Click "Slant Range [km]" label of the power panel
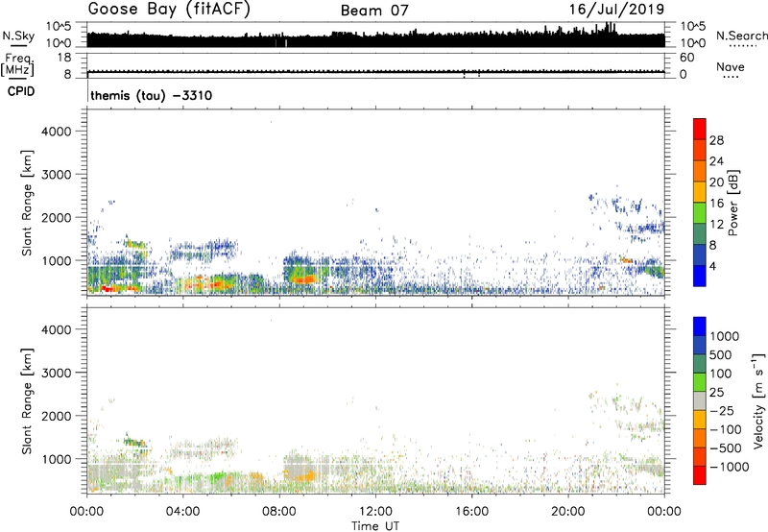This screenshot has width=768, height=532. coord(27,203)
